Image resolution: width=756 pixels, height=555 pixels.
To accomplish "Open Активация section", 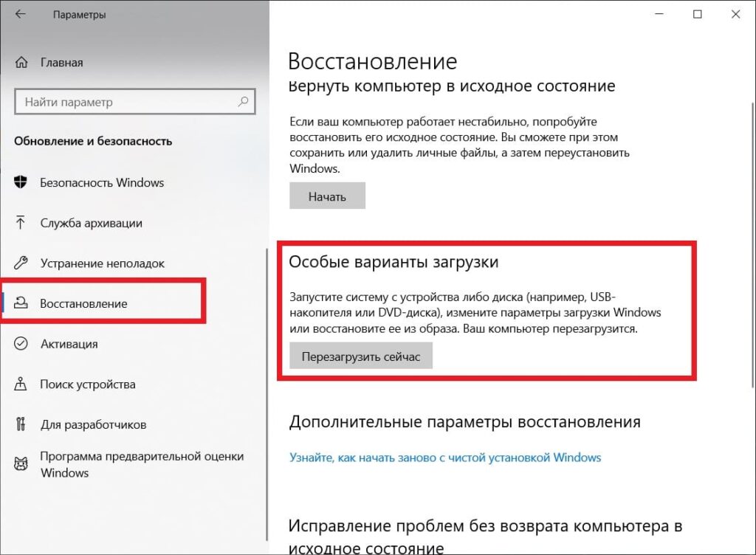I will point(69,344).
